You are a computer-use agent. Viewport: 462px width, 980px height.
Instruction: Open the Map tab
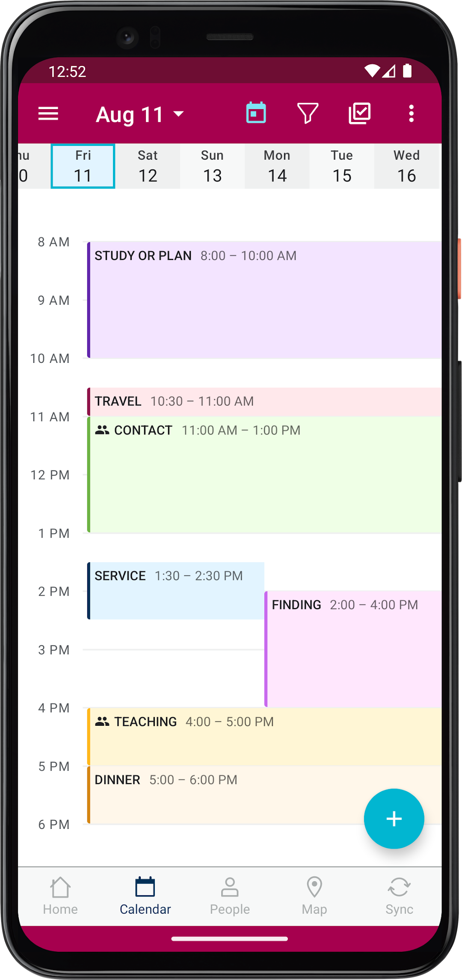pos(314,896)
